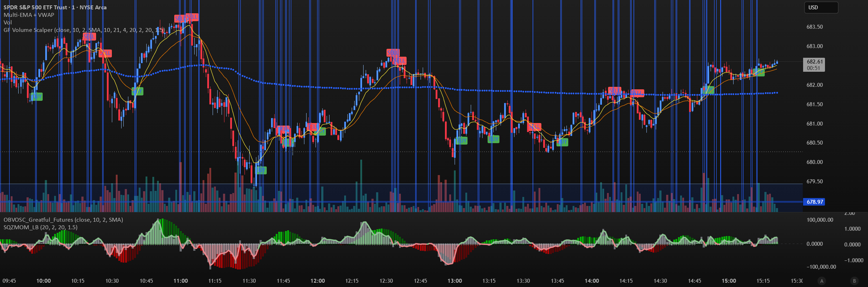
Task: Click the 11:30 time axis label
Action: tap(249, 281)
